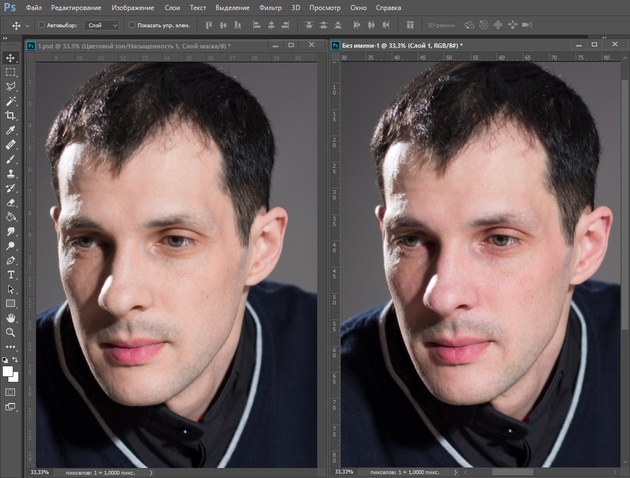Toggle Quick Mask mode icon

click(x=10, y=392)
